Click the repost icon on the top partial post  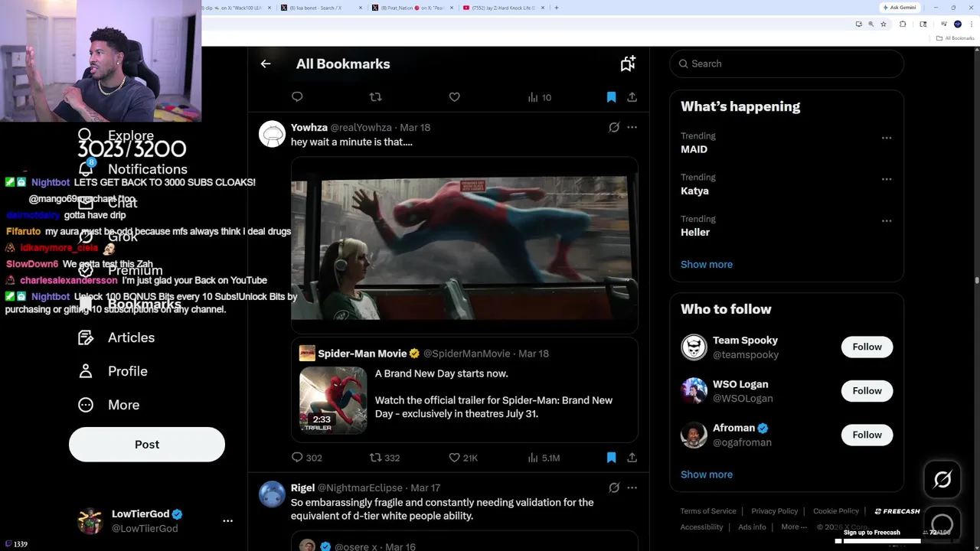pyautogui.click(x=375, y=97)
